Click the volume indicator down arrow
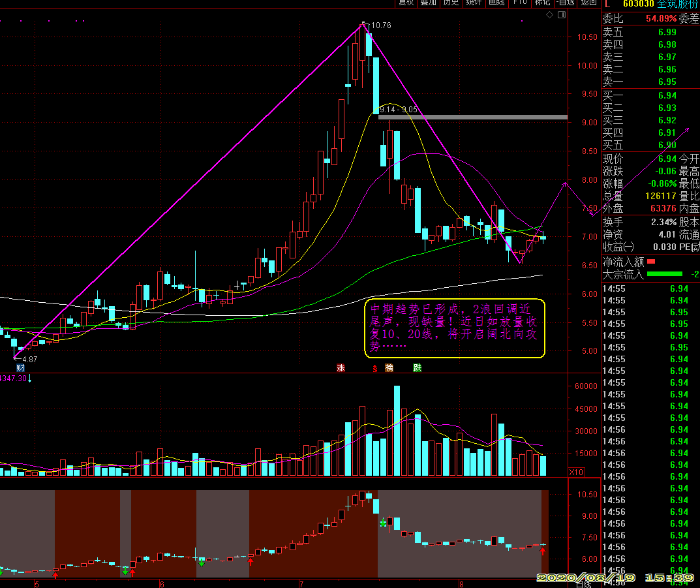 pyautogui.click(x=30, y=379)
